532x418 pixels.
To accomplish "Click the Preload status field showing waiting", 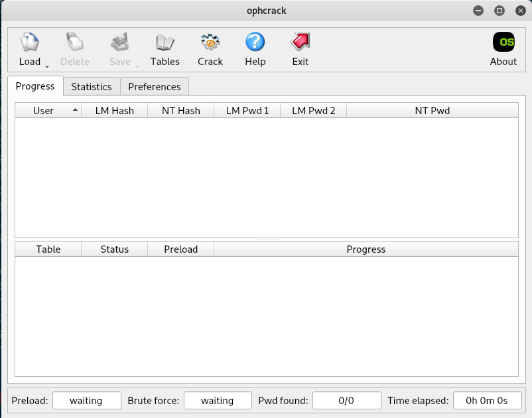I will click(86, 401).
